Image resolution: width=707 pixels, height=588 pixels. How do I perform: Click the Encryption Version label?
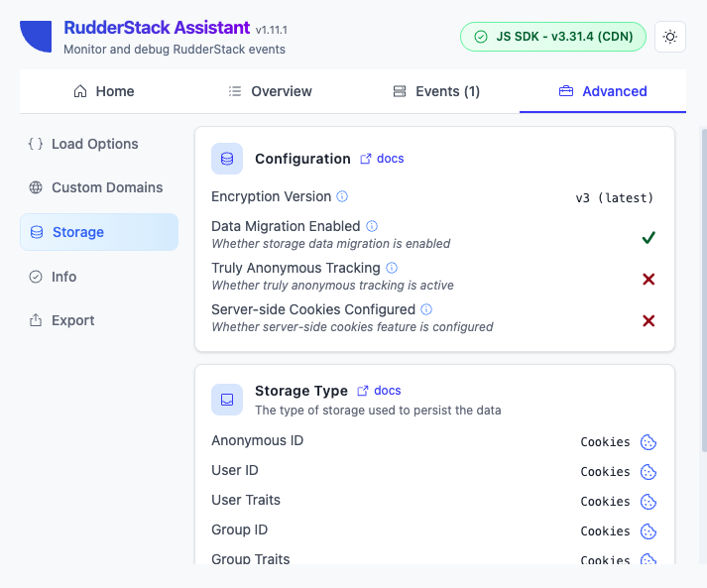pyautogui.click(x=271, y=196)
